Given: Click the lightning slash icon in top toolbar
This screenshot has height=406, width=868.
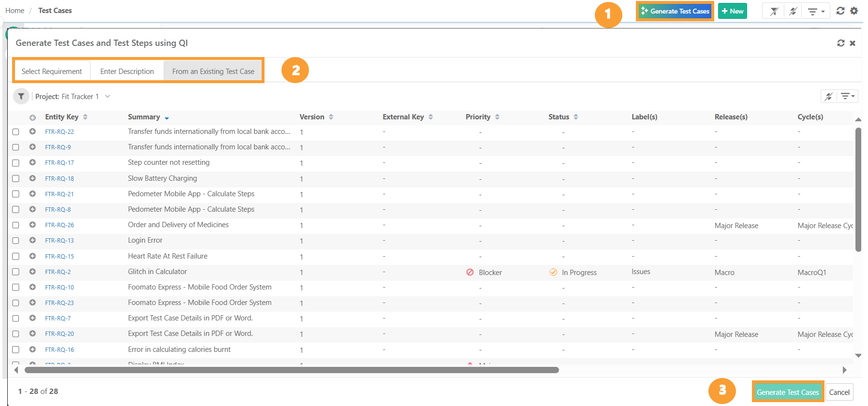Looking at the screenshot, I should click(x=793, y=11).
